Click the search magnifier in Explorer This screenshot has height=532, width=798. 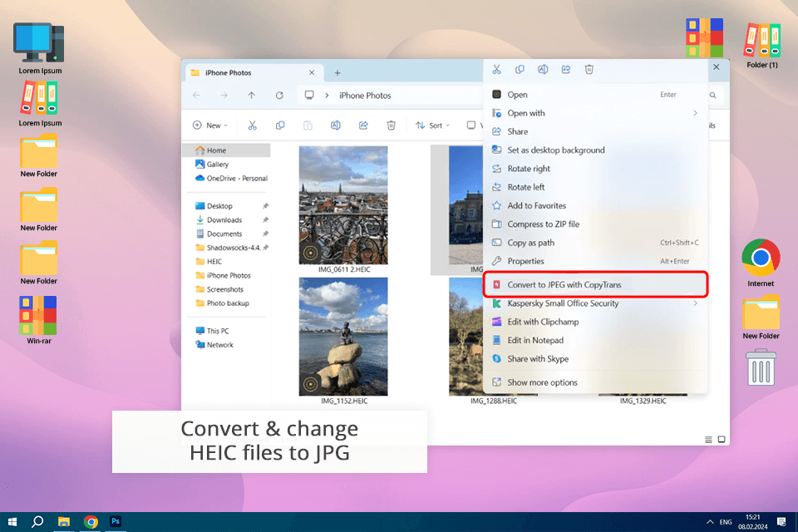point(713,96)
